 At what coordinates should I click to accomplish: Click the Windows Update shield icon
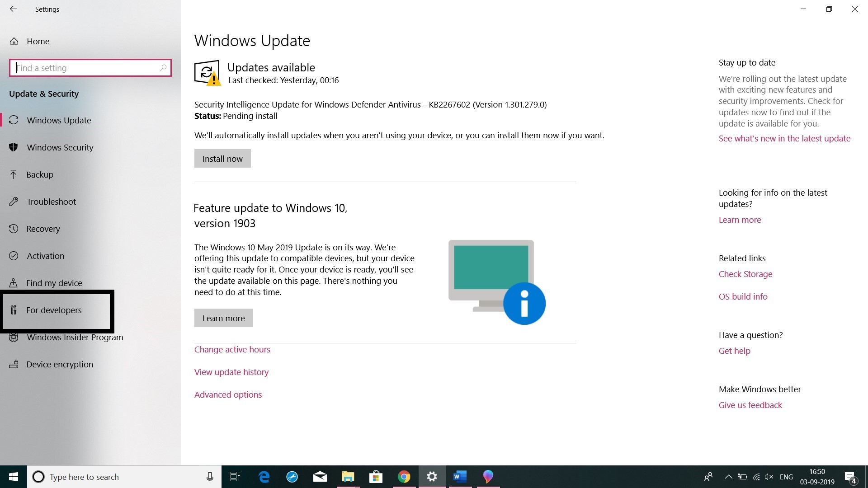pos(208,72)
